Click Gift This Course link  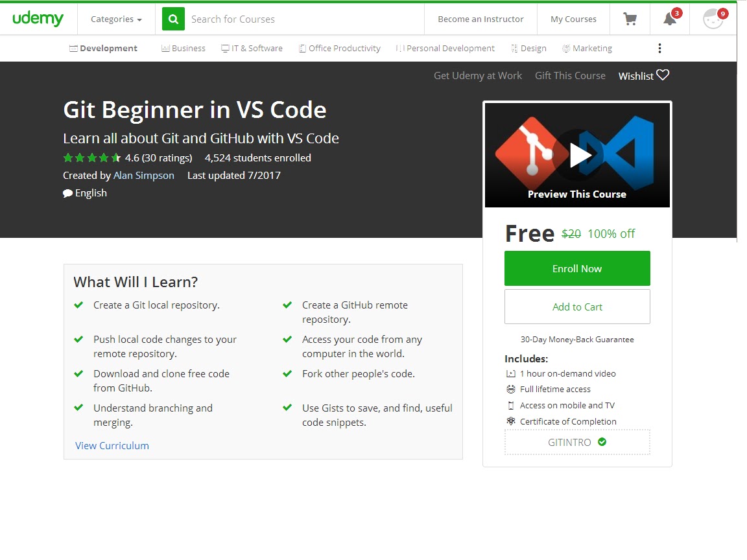570,76
